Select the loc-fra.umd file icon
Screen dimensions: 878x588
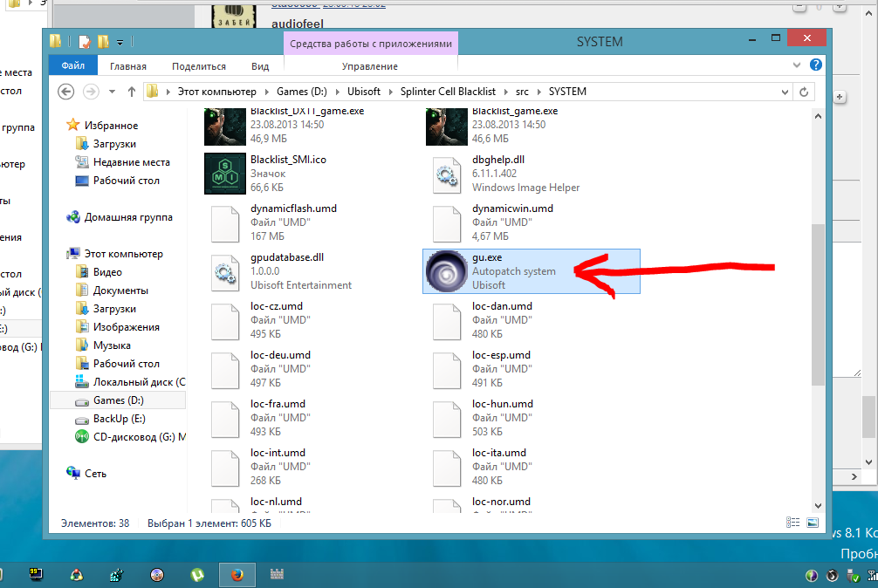coord(225,418)
